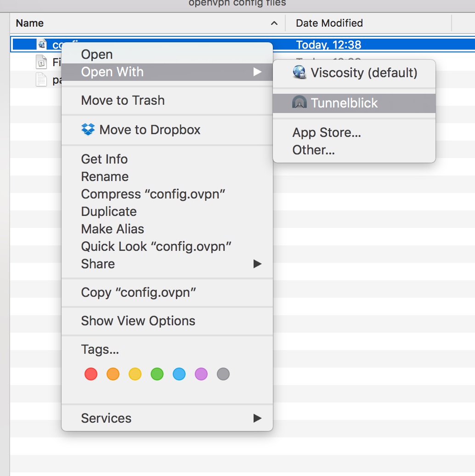Click the config.ovpn file icon
475x476 pixels.
pyautogui.click(x=42, y=45)
